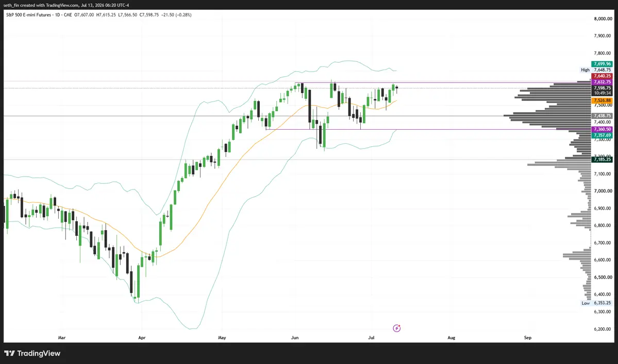Click the purple lightning event icon near Jul

[396, 328]
